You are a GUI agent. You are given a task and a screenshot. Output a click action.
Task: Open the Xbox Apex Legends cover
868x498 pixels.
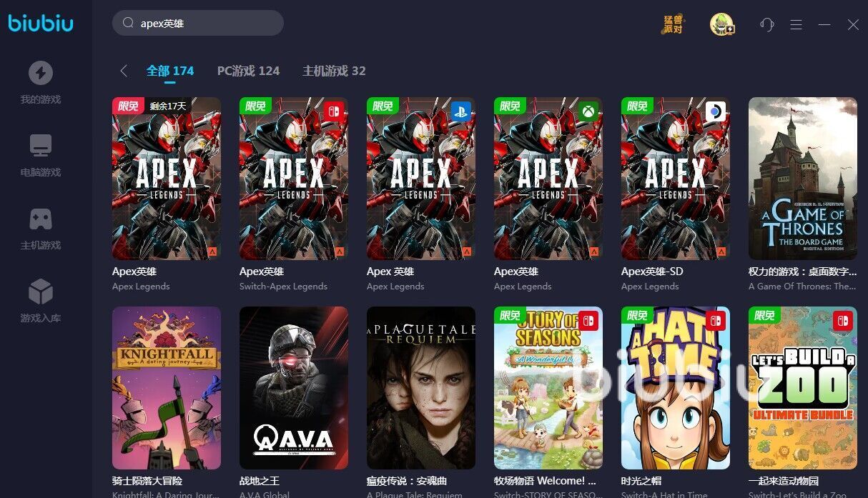point(548,179)
